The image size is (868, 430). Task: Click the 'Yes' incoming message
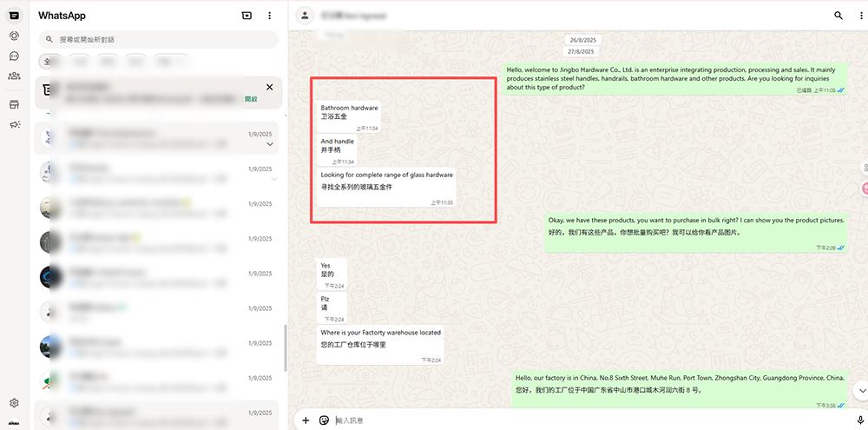(332, 274)
